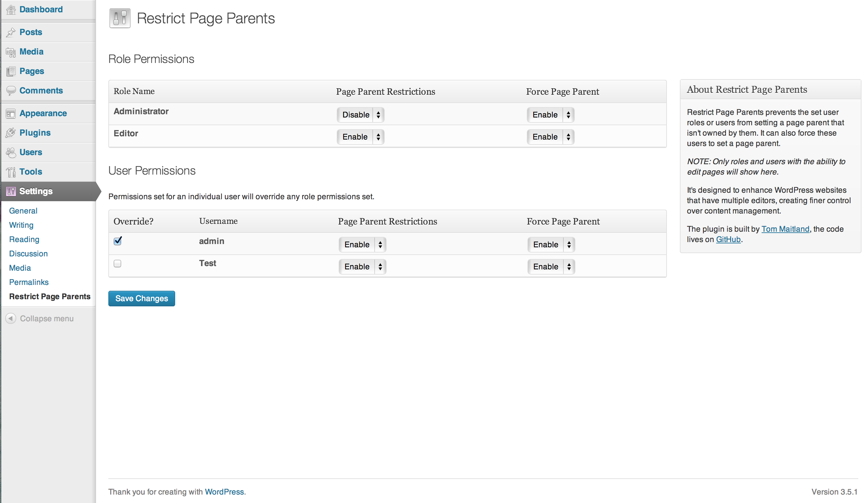Click the Test username cell
868x503 pixels.
(x=207, y=264)
